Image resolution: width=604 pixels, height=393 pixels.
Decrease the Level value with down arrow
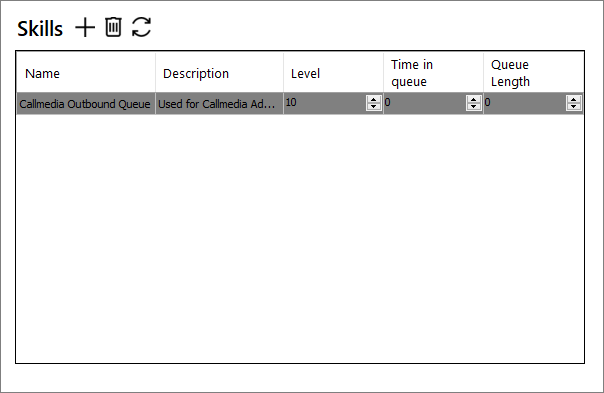pos(373,106)
